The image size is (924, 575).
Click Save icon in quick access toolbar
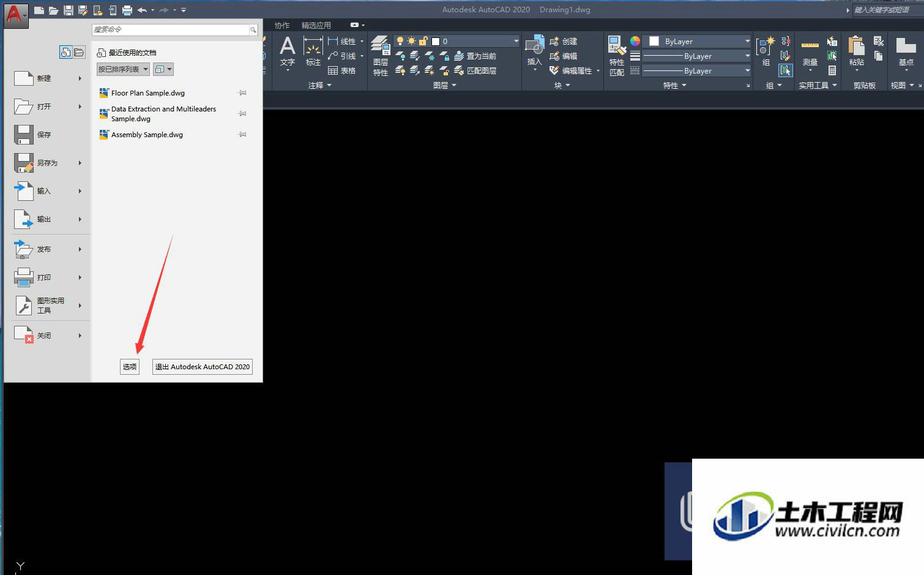[69, 10]
